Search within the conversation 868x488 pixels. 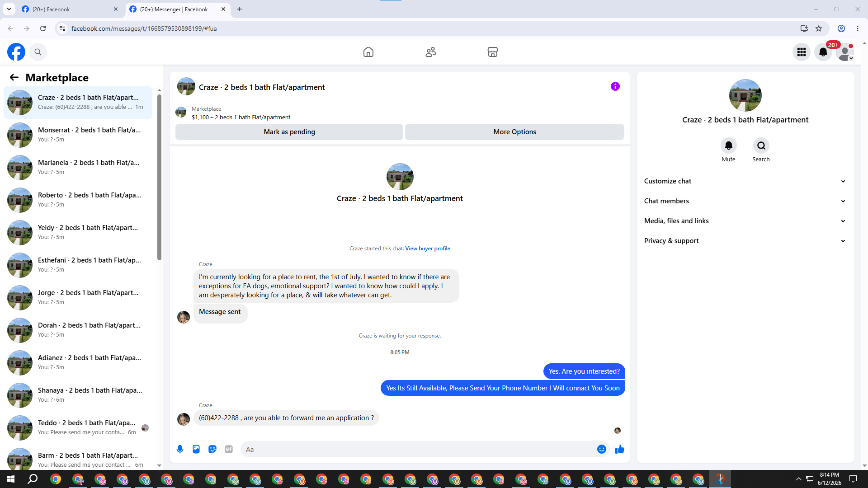click(x=761, y=145)
